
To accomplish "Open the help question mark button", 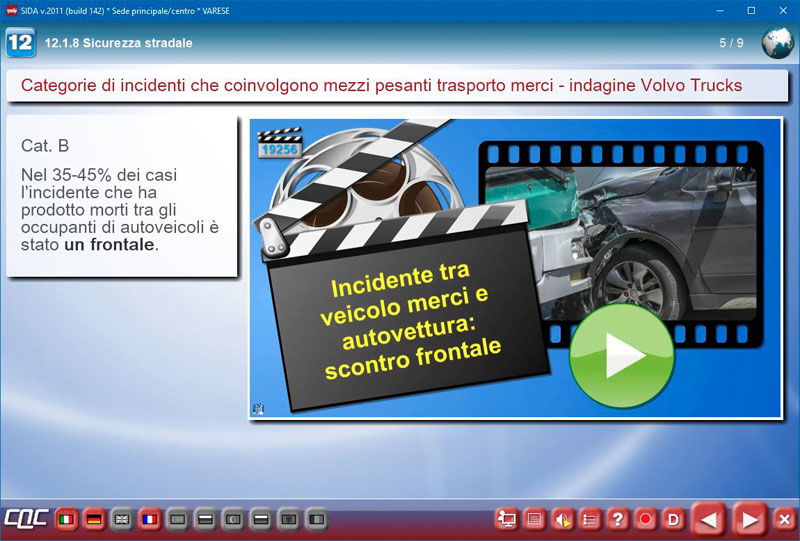I will point(618,519).
